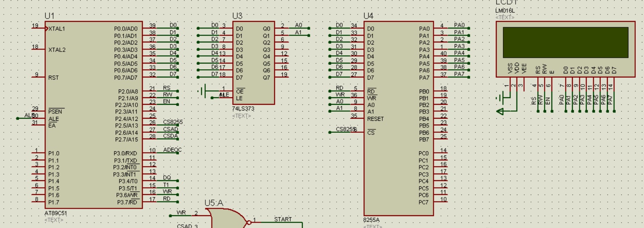Image resolution: width=644 pixels, height=228 pixels.
Task: Click the 'A0' net label on U3 Q0 output
Action: [298, 26]
